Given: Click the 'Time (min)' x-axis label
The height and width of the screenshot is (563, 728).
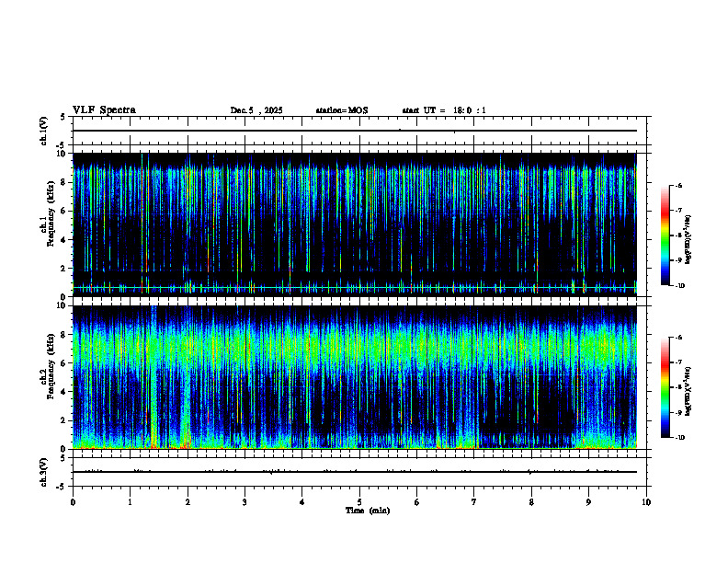Looking at the screenshot, I should (368, 511).
